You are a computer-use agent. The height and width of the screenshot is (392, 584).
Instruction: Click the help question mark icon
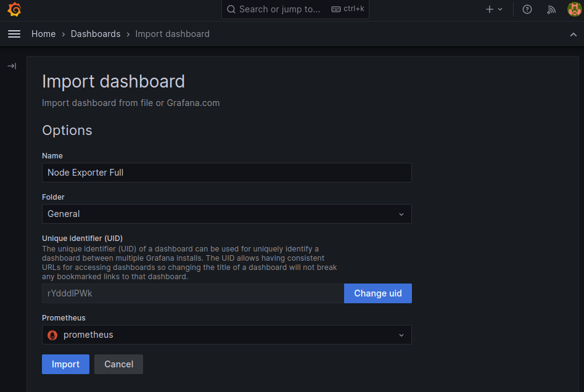click(527, 9)
